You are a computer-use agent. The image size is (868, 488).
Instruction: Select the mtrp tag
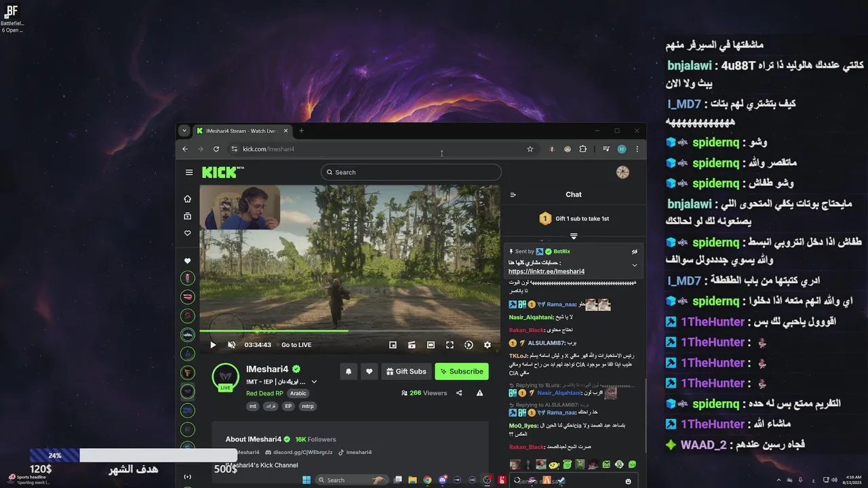coord(307,406)
